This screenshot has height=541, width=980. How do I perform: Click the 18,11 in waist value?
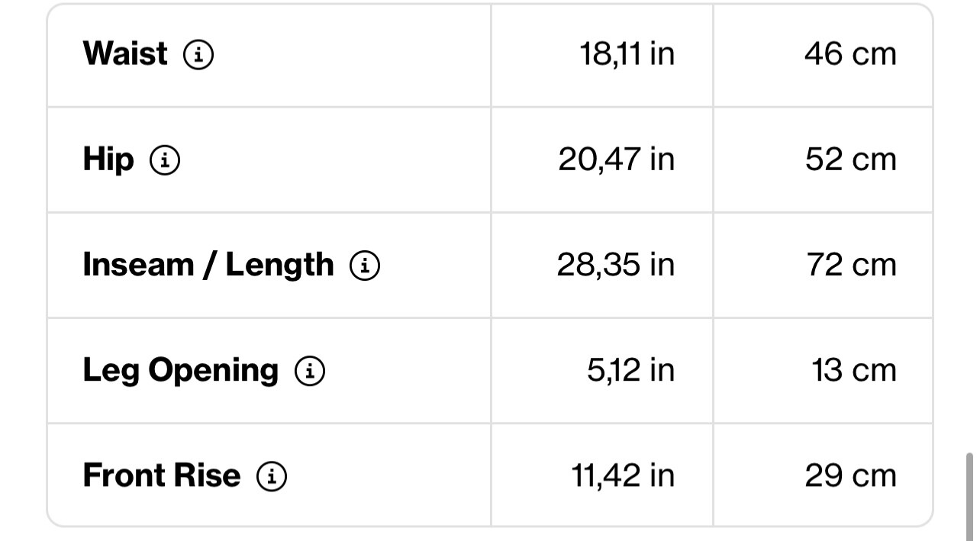pos(627,54)
